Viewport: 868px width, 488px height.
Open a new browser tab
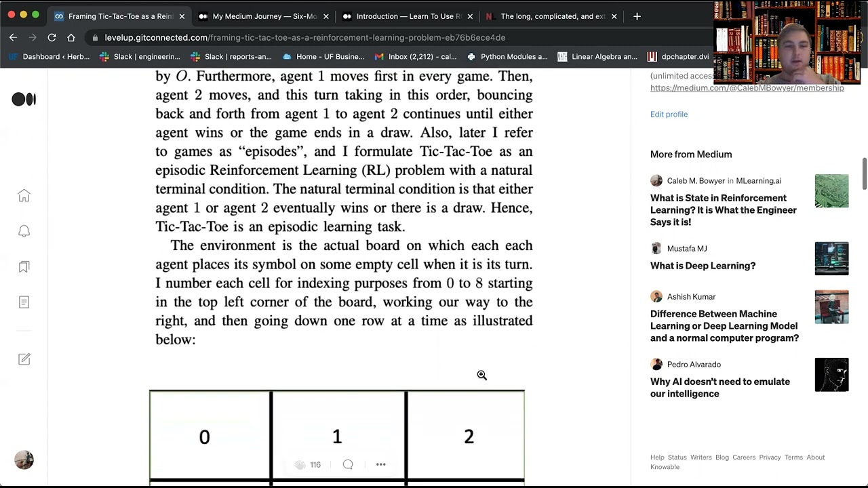[x=637, y=16]
